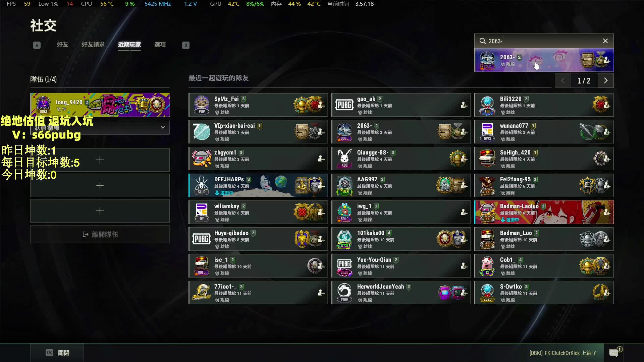Open 好友請求 tab
This screenshot has height=362, width=644.
[93, 45]
